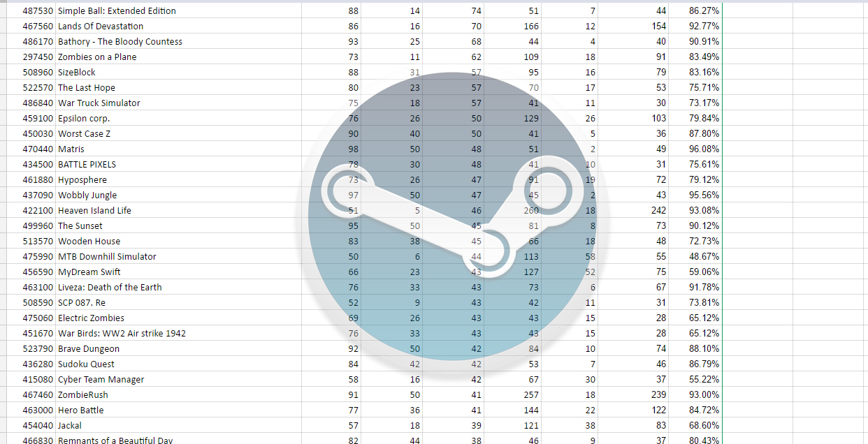Click the value 103 in Epsilon corp. row

[x=635, y=119]
